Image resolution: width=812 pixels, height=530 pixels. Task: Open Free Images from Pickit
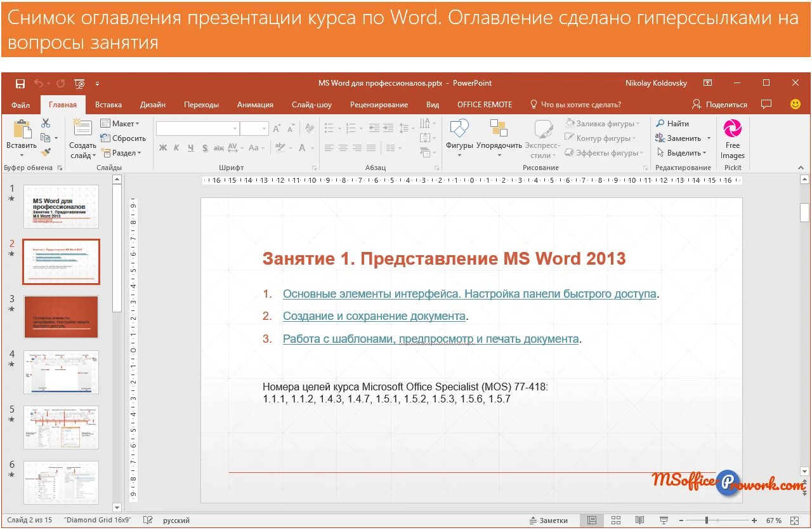pyautogui.click(x=733, y=139)
